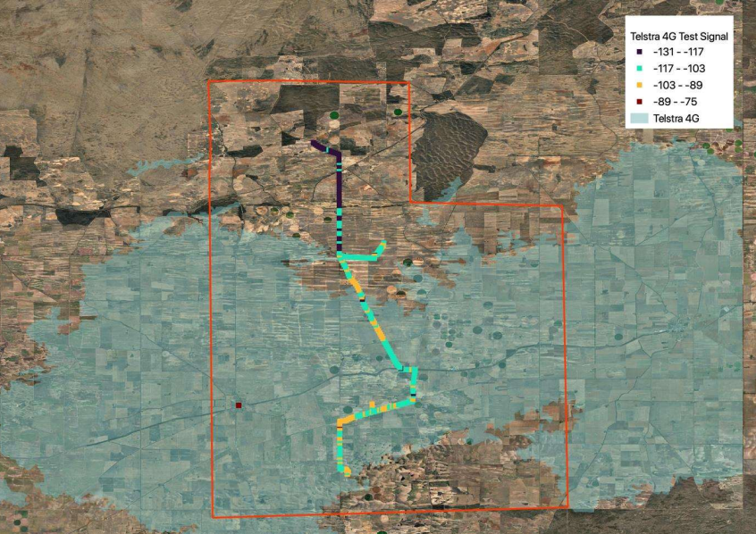The image size is (756, 534).
Task: Click the turquoise legend swatch for -117 to -103
Action: [x=640, y=69]
